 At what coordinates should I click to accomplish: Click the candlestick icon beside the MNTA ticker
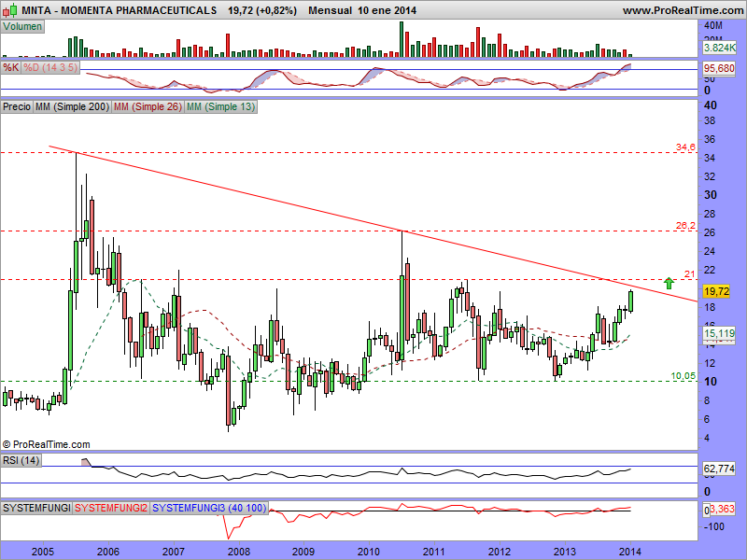[x=10, y=9]
